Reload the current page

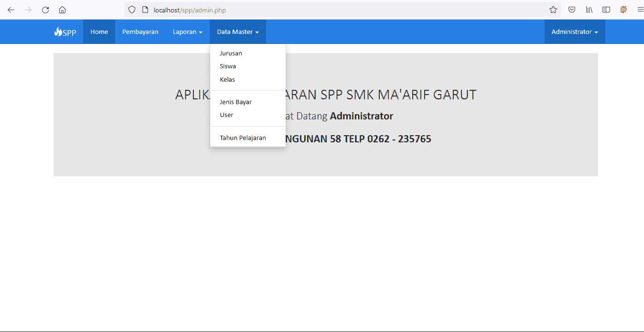(45, 10)
